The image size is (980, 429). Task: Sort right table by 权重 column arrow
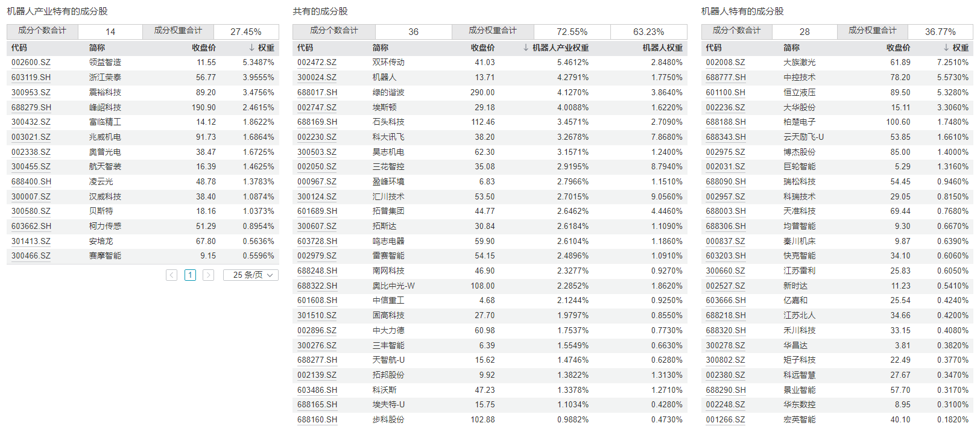tap(946, 48)
